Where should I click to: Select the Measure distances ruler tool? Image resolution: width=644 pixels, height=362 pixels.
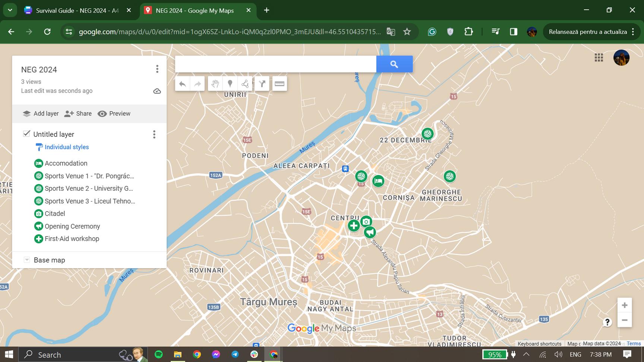tap(280, 84)
